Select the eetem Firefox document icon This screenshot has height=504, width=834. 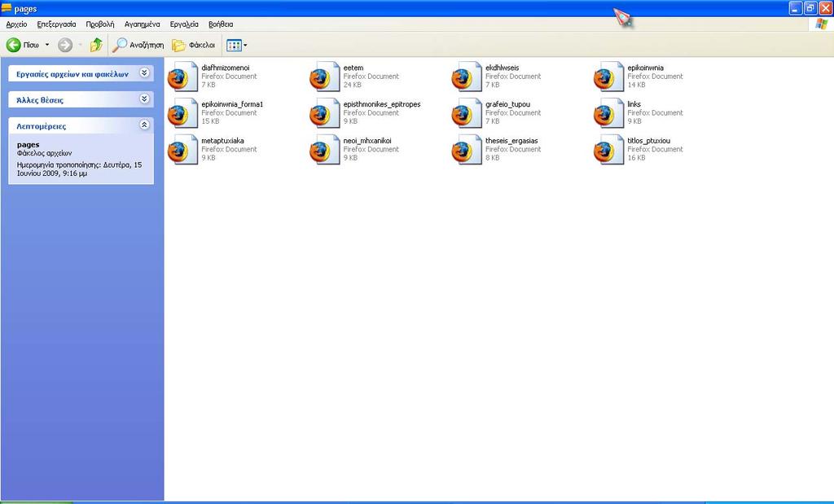coord(325,77)
